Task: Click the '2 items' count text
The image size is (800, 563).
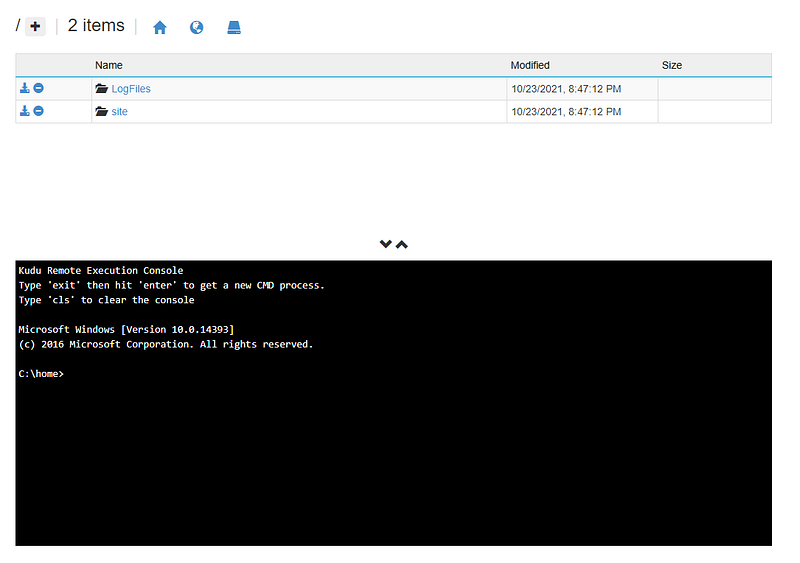Action: coord(96,26)
